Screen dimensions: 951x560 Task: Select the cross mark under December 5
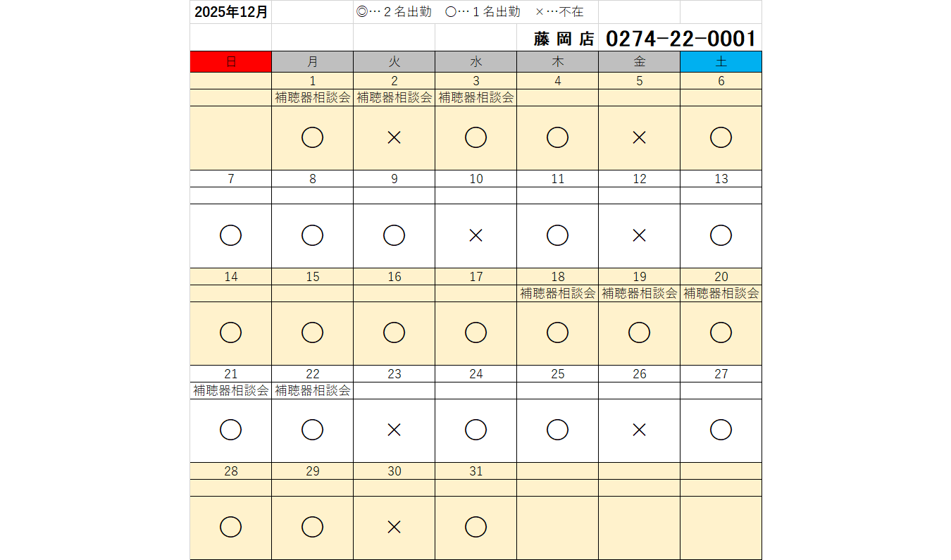(x=639, y=137)
